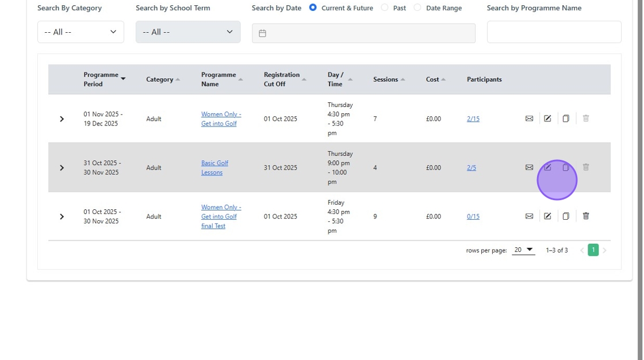Open the 2/15 participants link
The width and height of the screenshot is (644, 360).
click(473, 118)
